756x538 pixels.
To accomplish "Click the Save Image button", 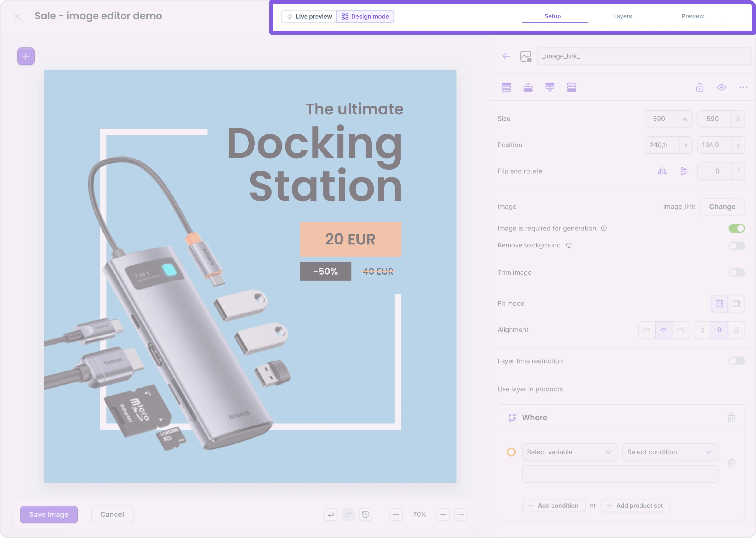I will (x=49, y=514).
